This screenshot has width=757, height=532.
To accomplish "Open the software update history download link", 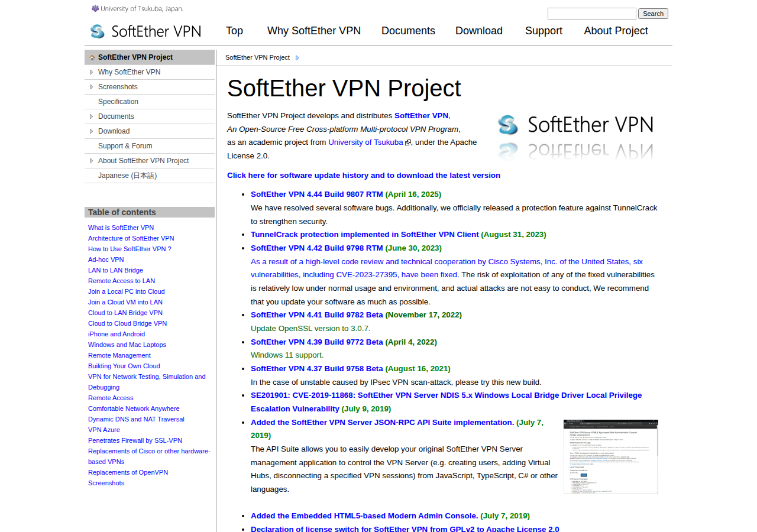I will [x=364, y=176].
